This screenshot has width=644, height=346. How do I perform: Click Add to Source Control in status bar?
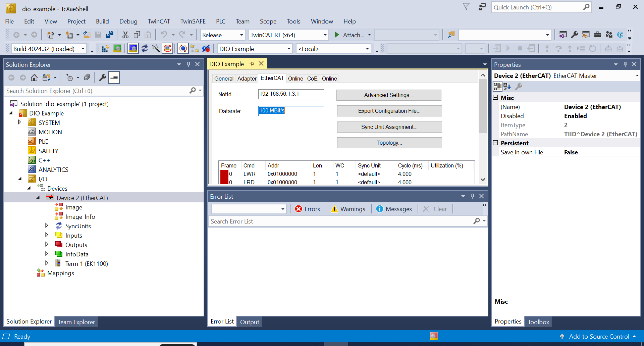pos(599,336)
